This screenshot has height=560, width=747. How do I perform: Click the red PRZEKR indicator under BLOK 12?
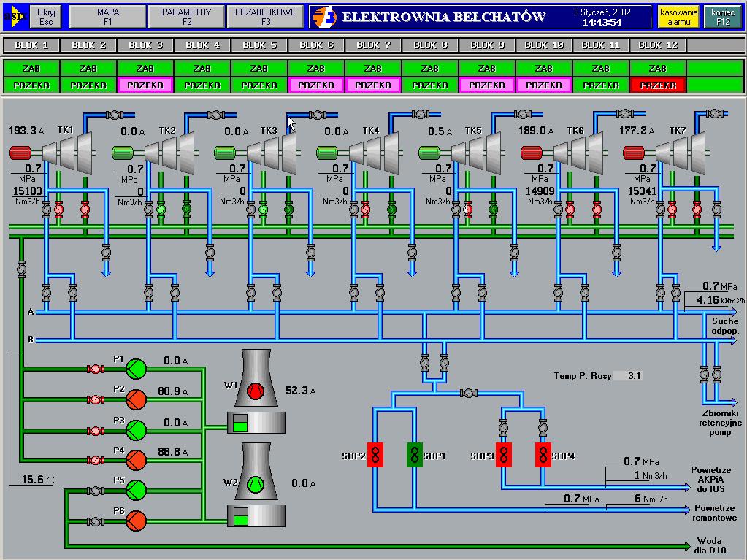(658, 85)
